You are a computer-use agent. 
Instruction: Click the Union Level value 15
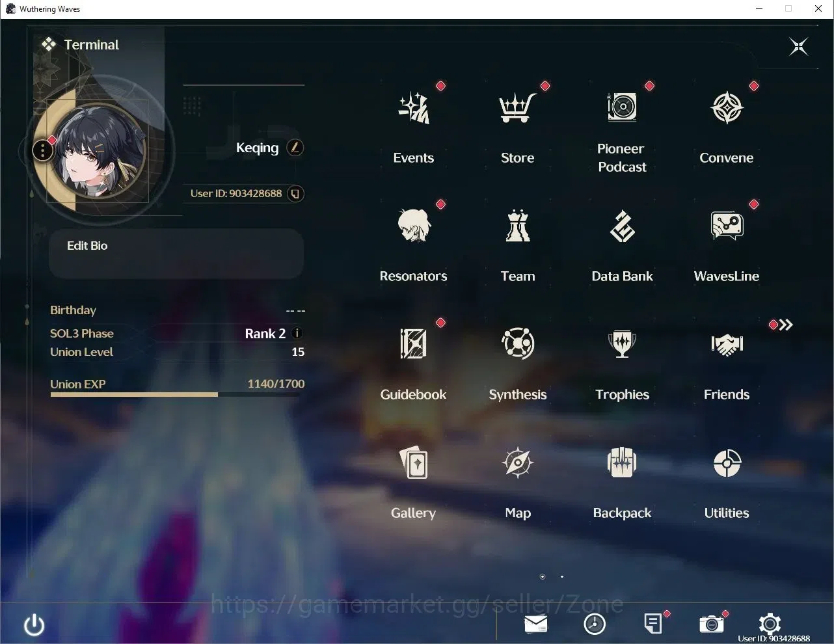(298, 352)
